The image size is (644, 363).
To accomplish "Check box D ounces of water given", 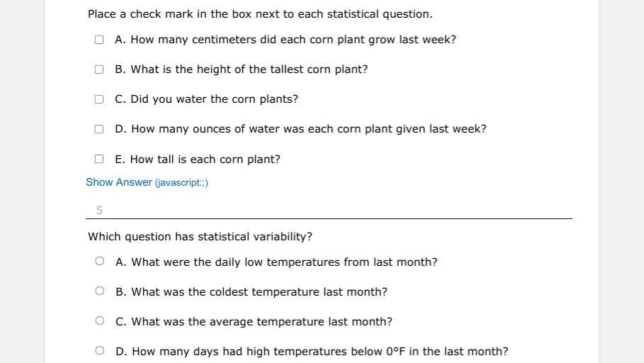I will (99, 129).
